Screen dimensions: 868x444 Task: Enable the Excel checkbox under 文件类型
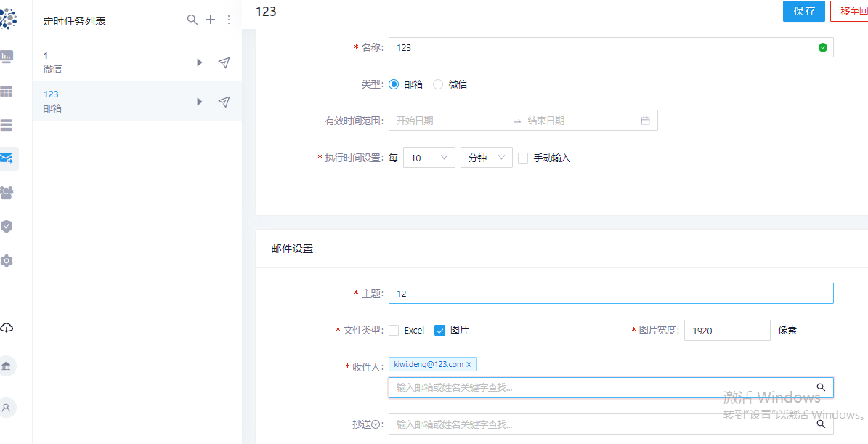pyautogui.click(x=393, y=330)
